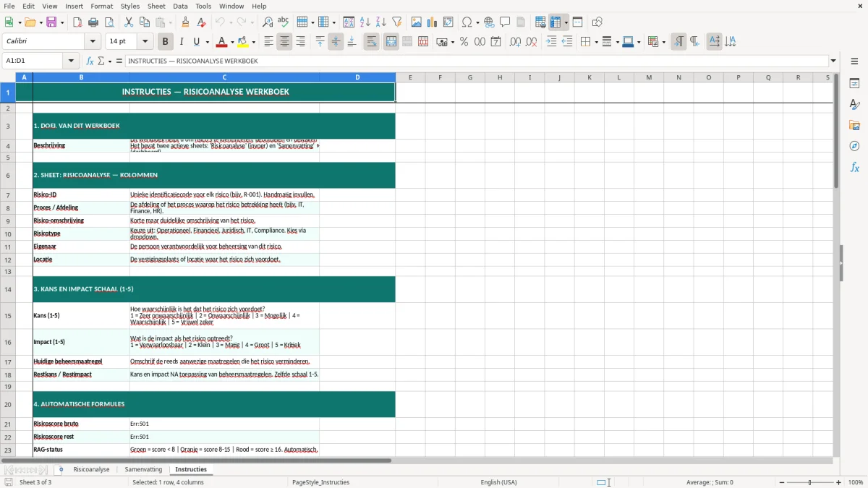Viewport: 868px width, 488px height.
Task: Toggle Italic formatting button
Action: point(181,42)
